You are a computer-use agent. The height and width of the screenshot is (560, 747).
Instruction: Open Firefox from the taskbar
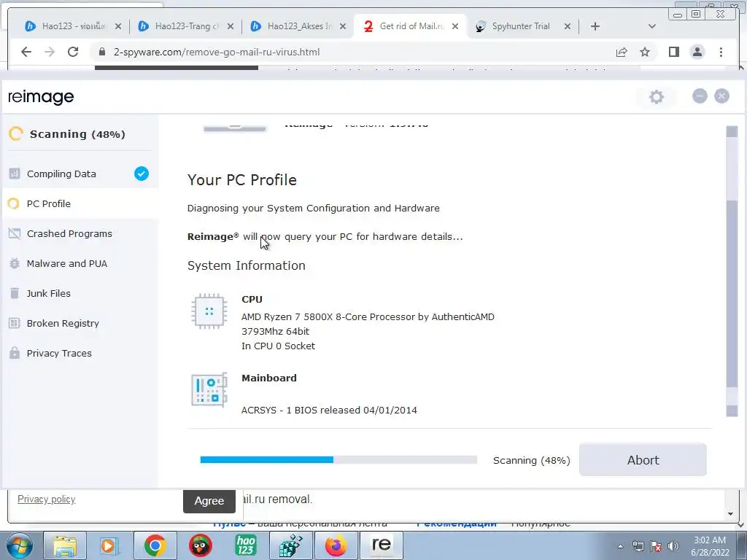pos(336,545)
